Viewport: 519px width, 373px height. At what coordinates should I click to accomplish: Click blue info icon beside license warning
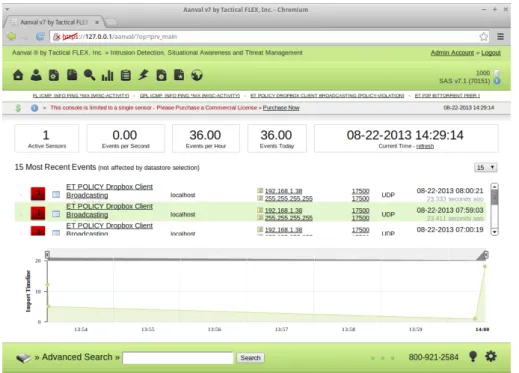coord(34,108)
